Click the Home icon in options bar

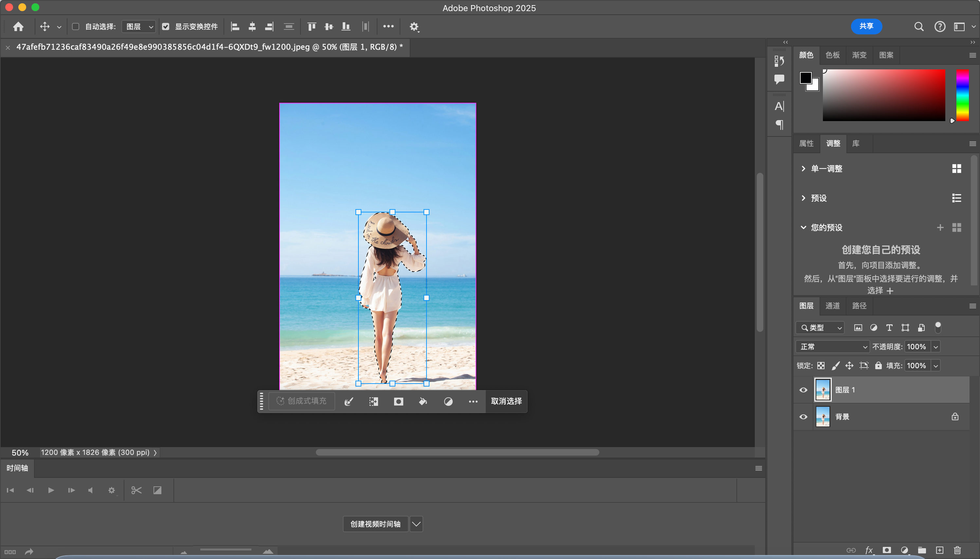[18, 27]
